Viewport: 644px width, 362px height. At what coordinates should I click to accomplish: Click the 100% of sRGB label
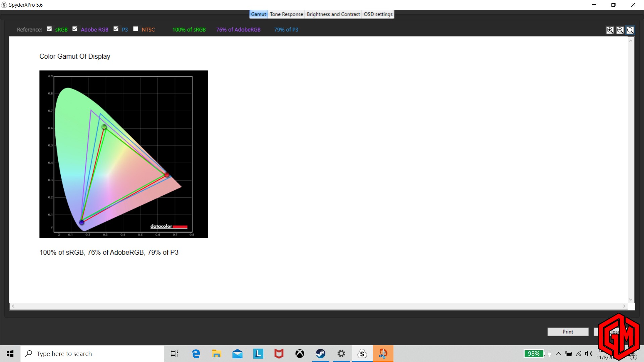point(189,29)
